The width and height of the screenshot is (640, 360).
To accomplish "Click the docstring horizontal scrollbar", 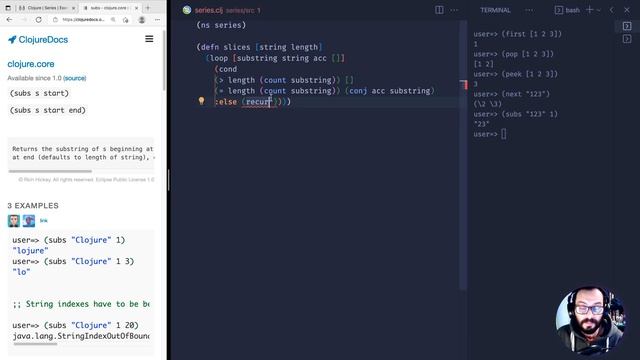I will (50, 171).
